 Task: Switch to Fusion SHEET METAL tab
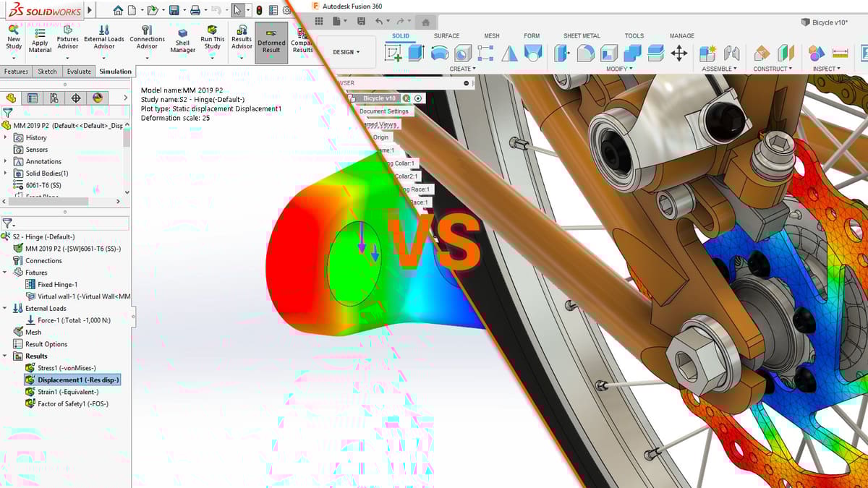(582, 35)
